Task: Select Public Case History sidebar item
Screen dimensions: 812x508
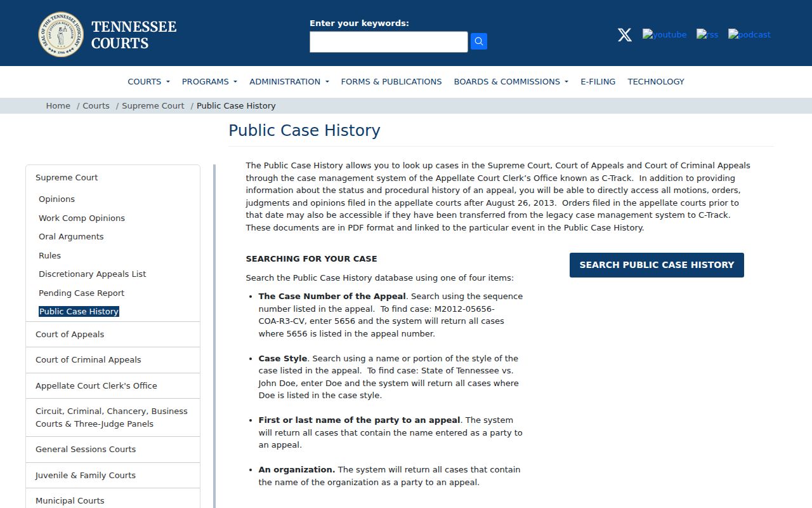Action: point(79,312)
